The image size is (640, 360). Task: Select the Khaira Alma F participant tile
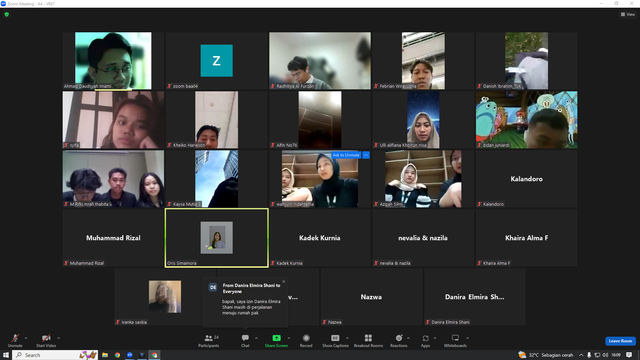[x=527, y=238]
